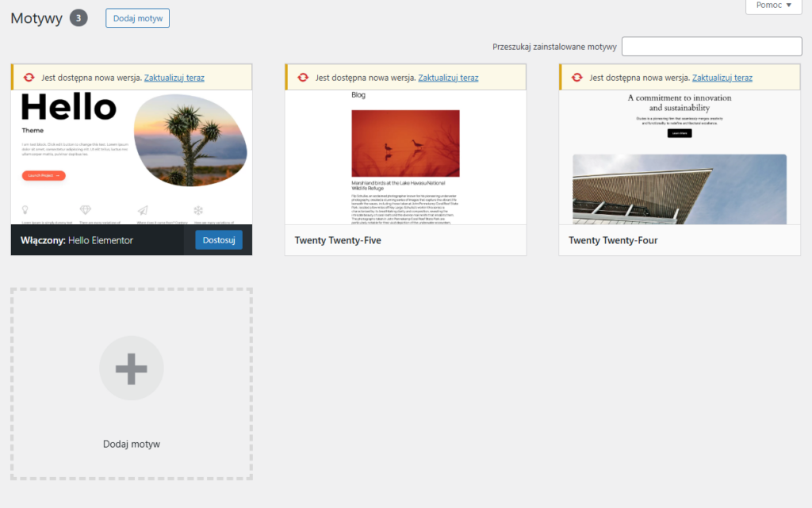The width and height of the screenshot is (812, 508).
Task: Update Twenty Twenty-Four via Zaktualizuj teraz link
Action: [x=722, y=78]
